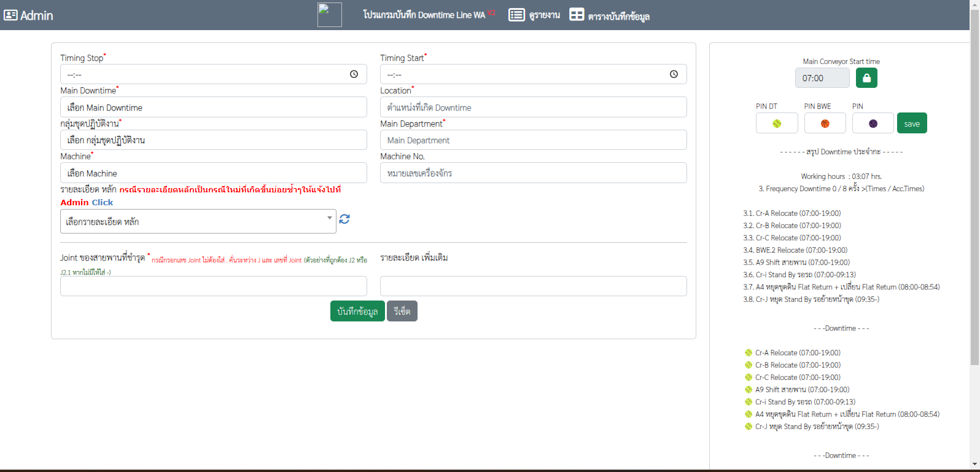The height and width of the screenshot is (472, 980).
Task: Click the green บันทึกข้อมูล button
Action: 357,312
